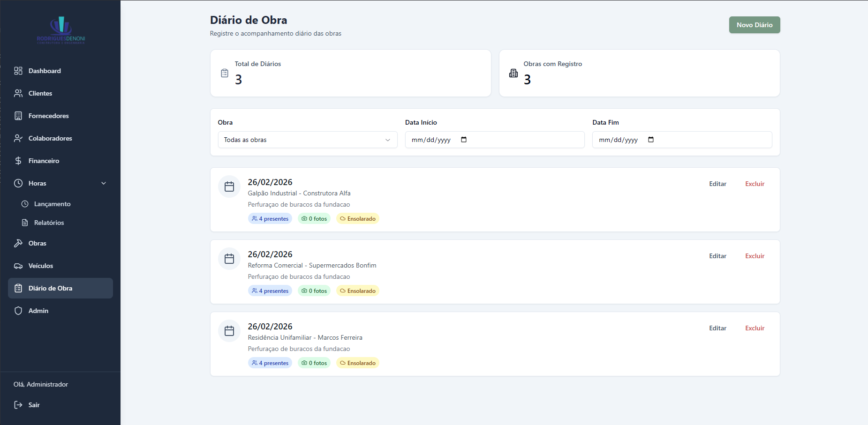
Task: Click the Admin shield icon
Action: coord(18,311)
